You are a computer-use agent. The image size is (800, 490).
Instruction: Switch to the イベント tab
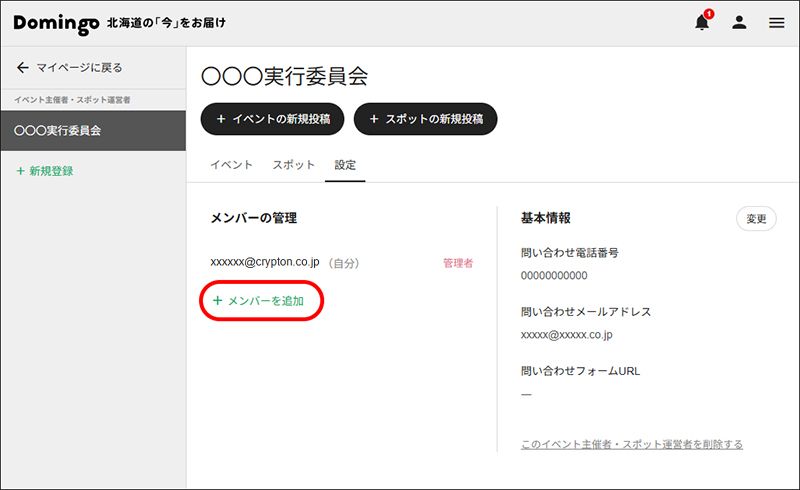(x=232, y=165)
